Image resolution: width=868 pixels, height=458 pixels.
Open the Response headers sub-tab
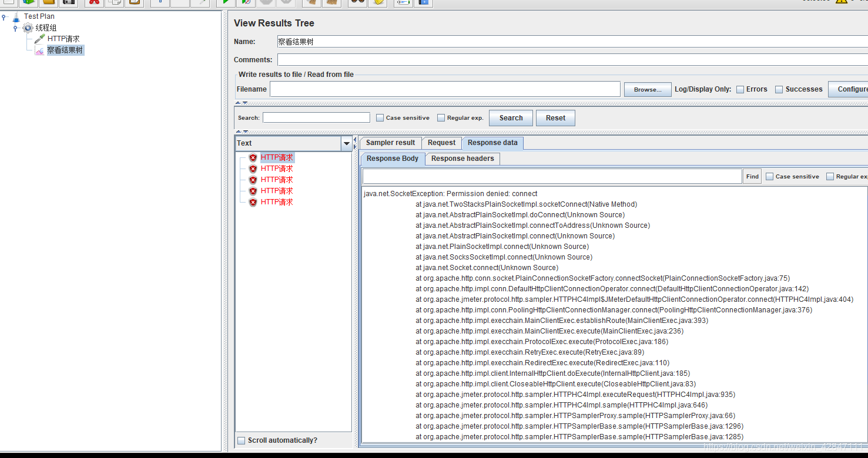(x=463, y=159)
